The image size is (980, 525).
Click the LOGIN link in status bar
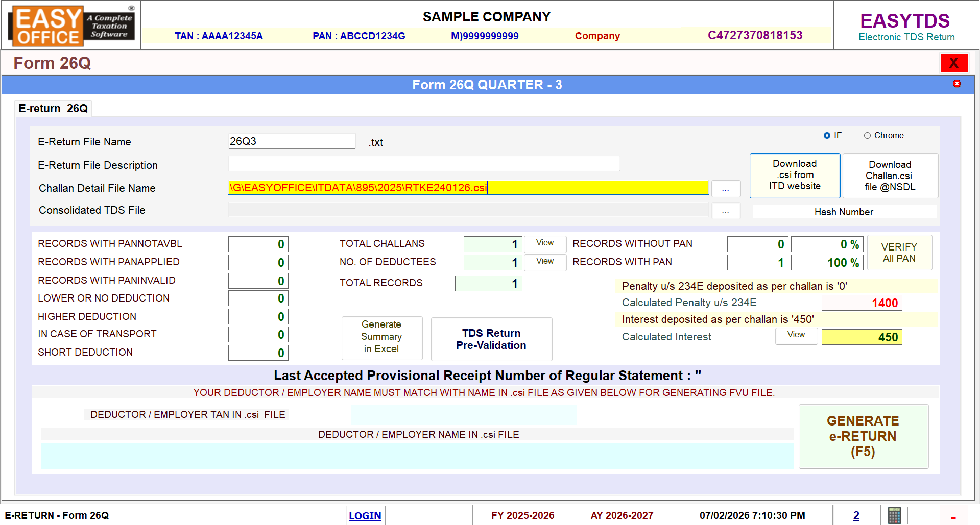pyautogui.click(x=365, y=516)
